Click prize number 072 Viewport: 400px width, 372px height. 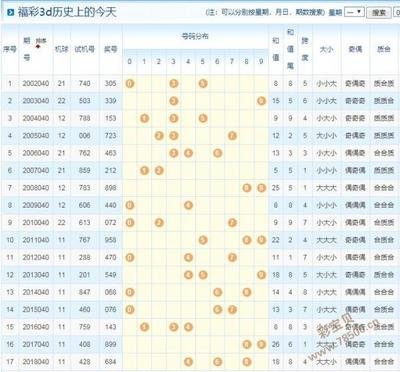110,222
